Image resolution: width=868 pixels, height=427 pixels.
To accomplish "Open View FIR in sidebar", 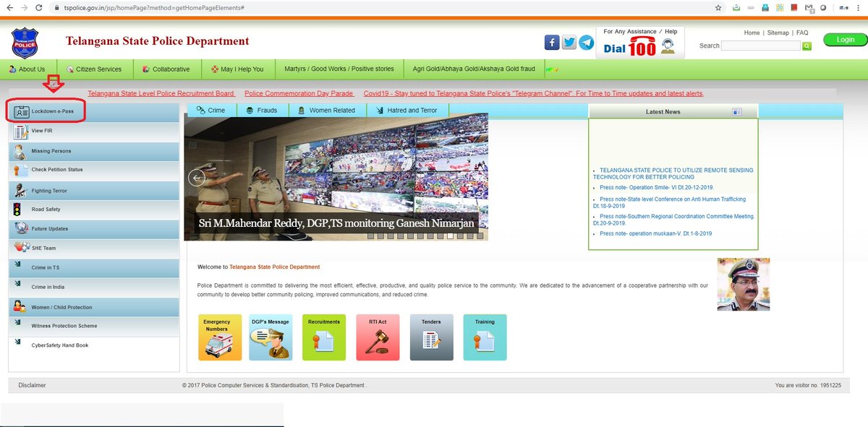I will click(93, 131).
